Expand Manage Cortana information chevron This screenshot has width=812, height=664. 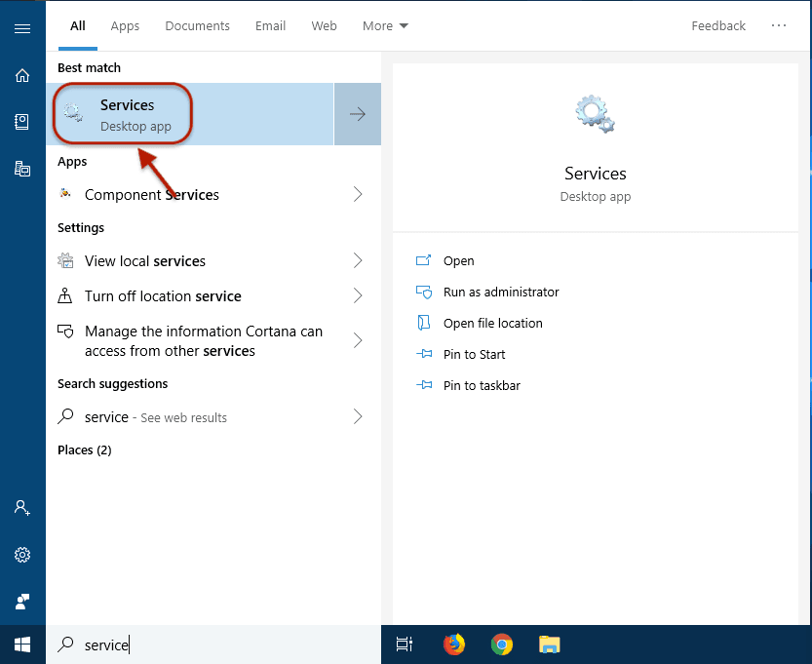click(x=358, y=340)
